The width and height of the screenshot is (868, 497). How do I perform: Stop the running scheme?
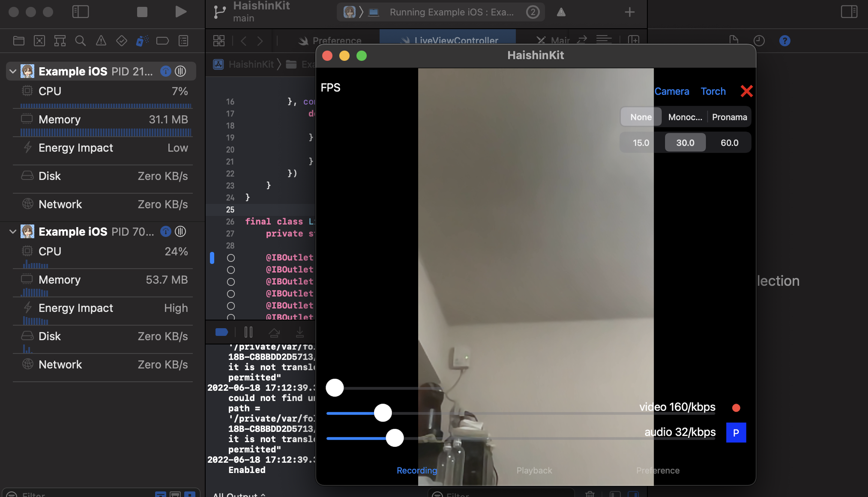pos(142,12)
